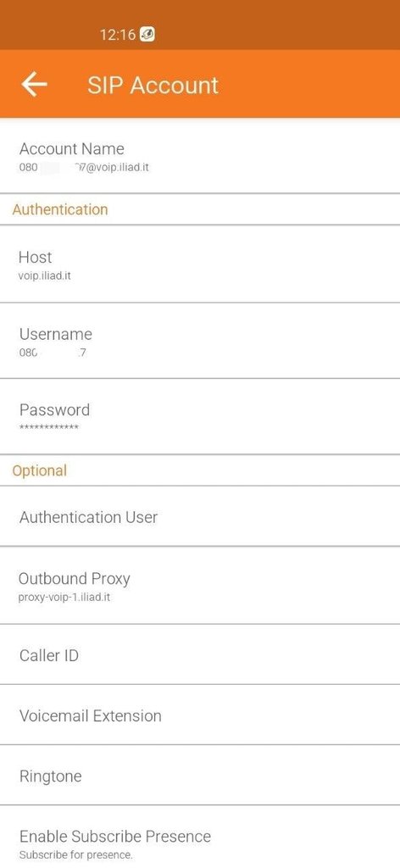Image resolution: width=400 pixels, height=868 pixels.
Task: Tap the Optional section header
Action: pyautogui.click(x=40, y=470)
